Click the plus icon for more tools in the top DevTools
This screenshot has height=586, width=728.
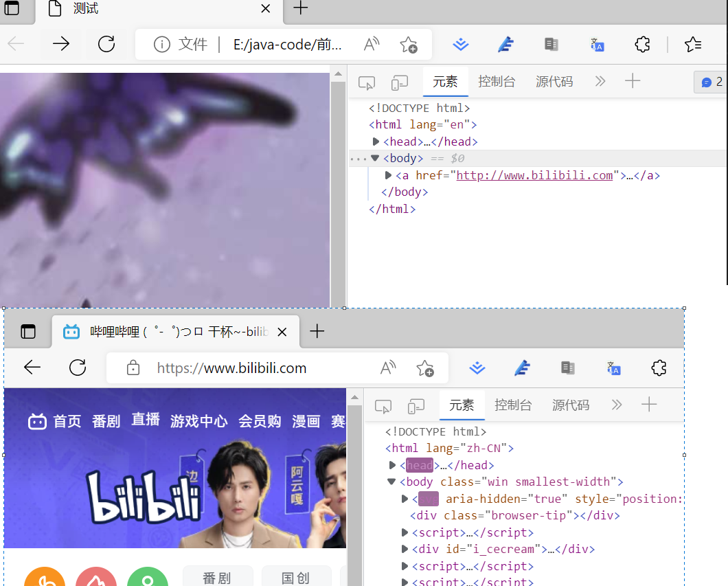pyautogui.click(x=633, y=81)
